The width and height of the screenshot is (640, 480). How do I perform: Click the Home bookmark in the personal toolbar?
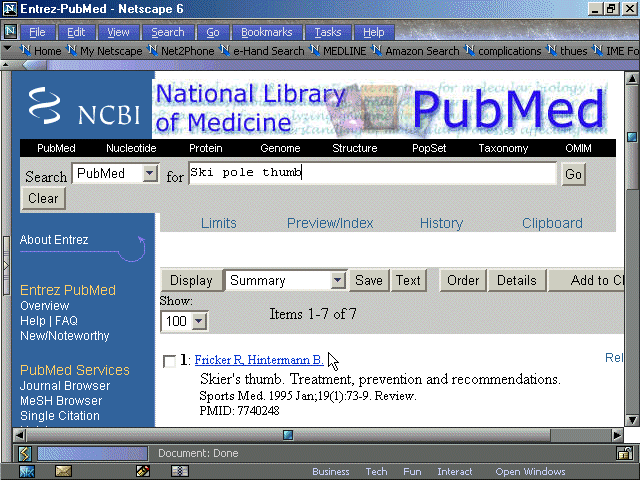click(x=40, y=51)
